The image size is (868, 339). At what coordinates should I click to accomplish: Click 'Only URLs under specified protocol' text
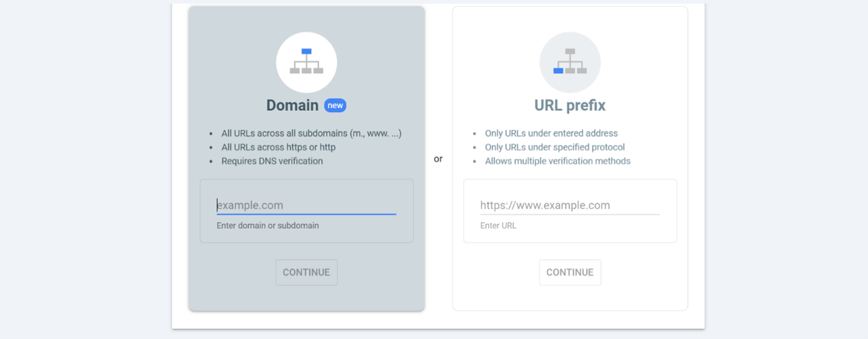pos(555,147)
